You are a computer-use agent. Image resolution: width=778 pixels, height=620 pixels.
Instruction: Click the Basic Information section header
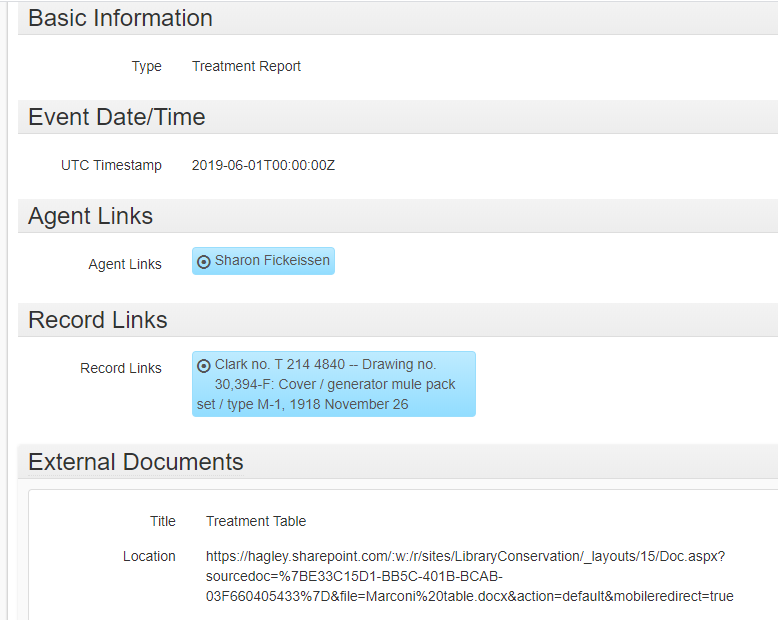[121, 18]
